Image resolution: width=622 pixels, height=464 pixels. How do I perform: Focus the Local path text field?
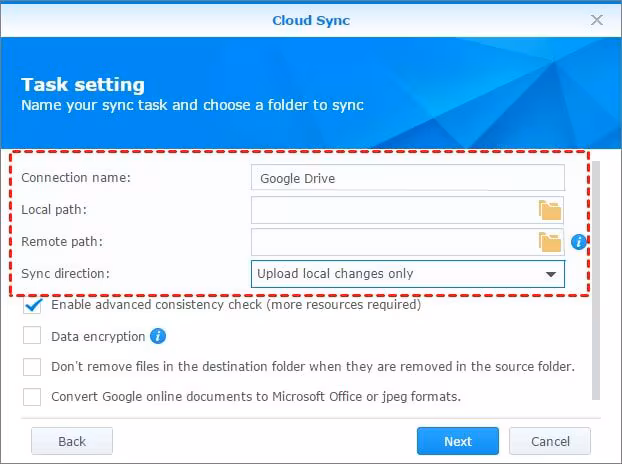[392, 209]
